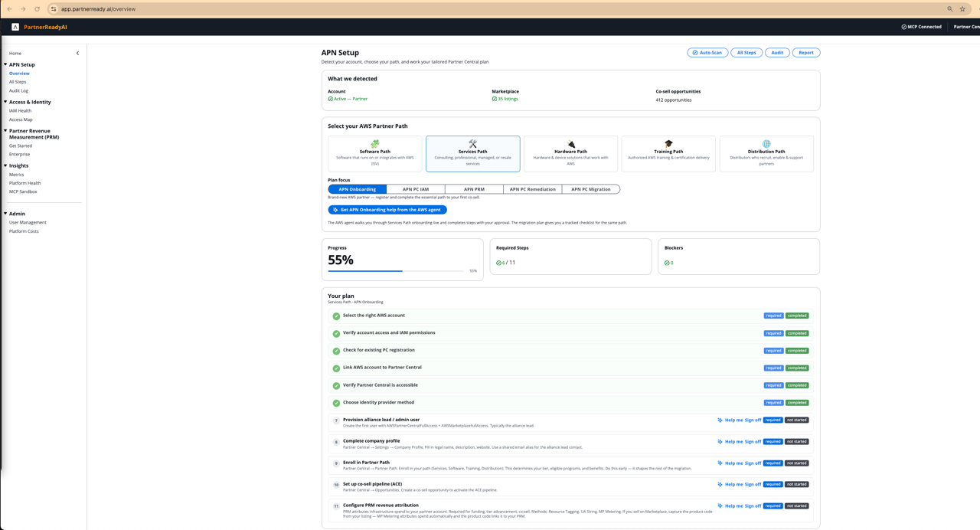Click the Audit header button
The image size is (980, 530).
(x=777, y=53)
